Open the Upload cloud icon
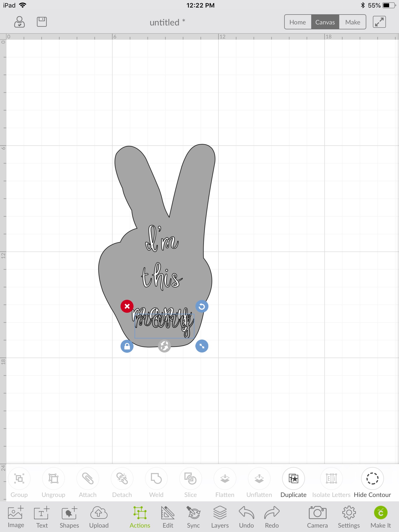Screen dimensions: 399x532 pyautogui.click(x=99, y=513)
